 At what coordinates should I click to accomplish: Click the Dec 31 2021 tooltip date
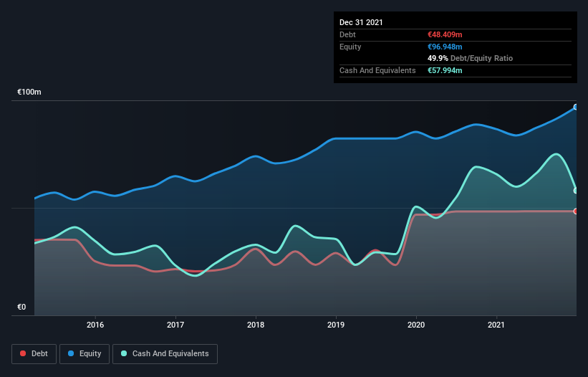[361, 22]
